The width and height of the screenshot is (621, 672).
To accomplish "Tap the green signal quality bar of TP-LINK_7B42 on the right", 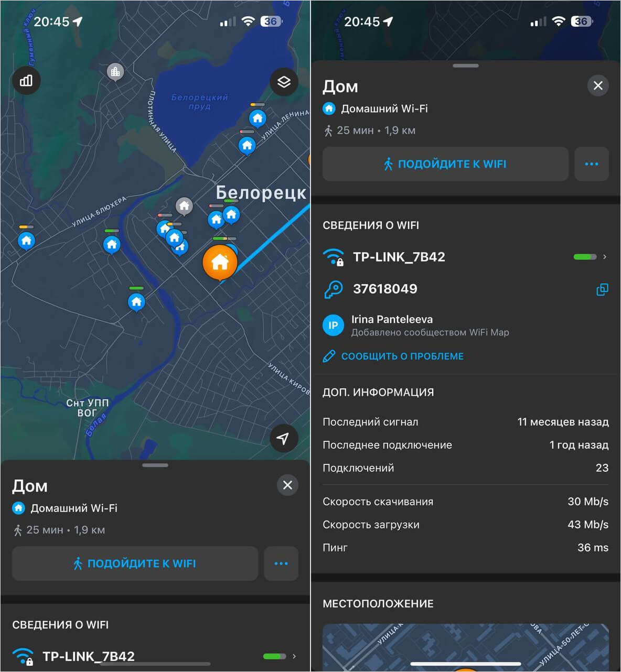I will coord(585,257).
